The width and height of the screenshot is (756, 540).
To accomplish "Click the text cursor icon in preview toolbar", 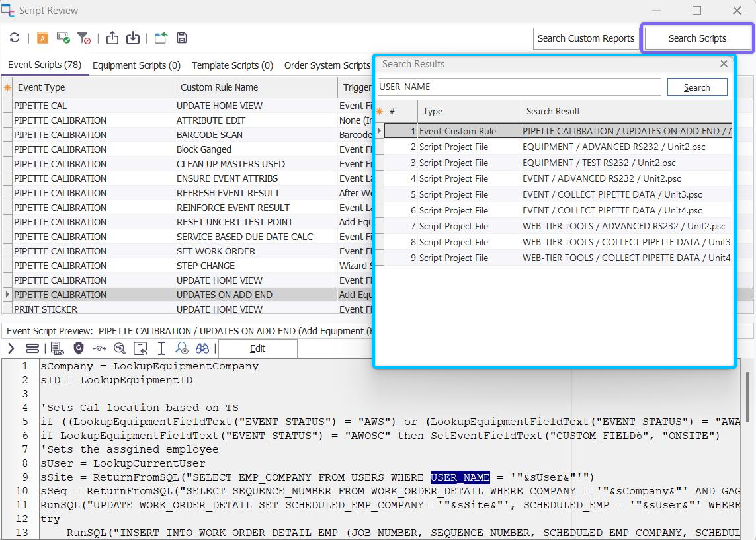I will pos(161,348).
